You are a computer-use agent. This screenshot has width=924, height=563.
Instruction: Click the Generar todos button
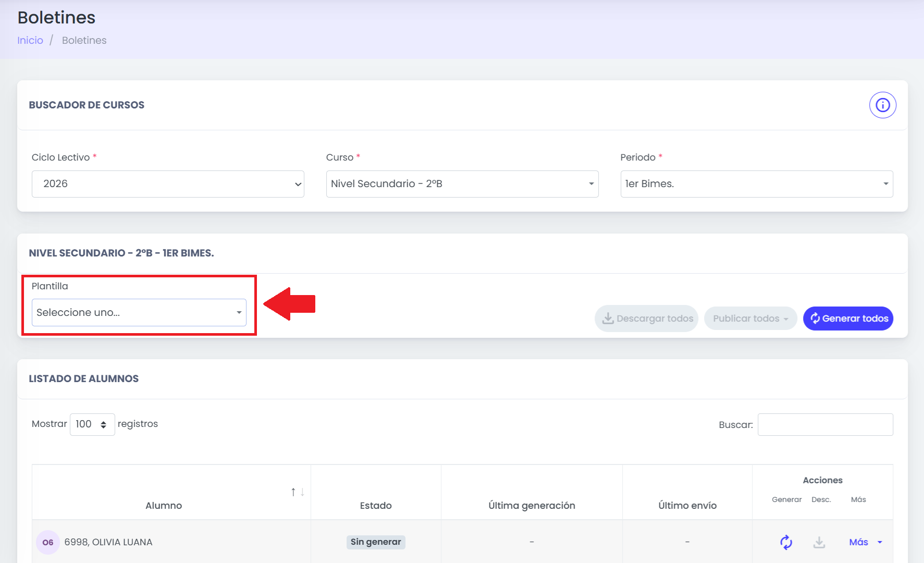848,319
